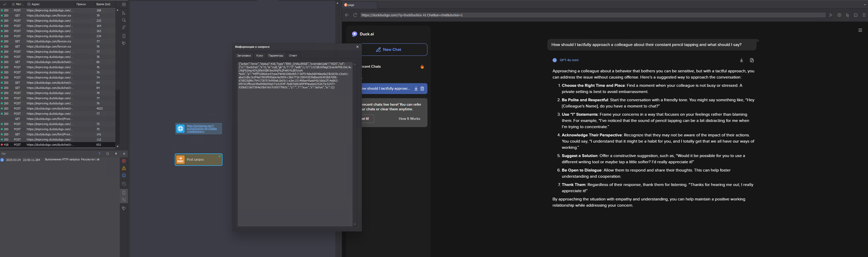Sort requests by method column header
The height and width of the screenshot is (257, 868).
[x=18, y=4]
